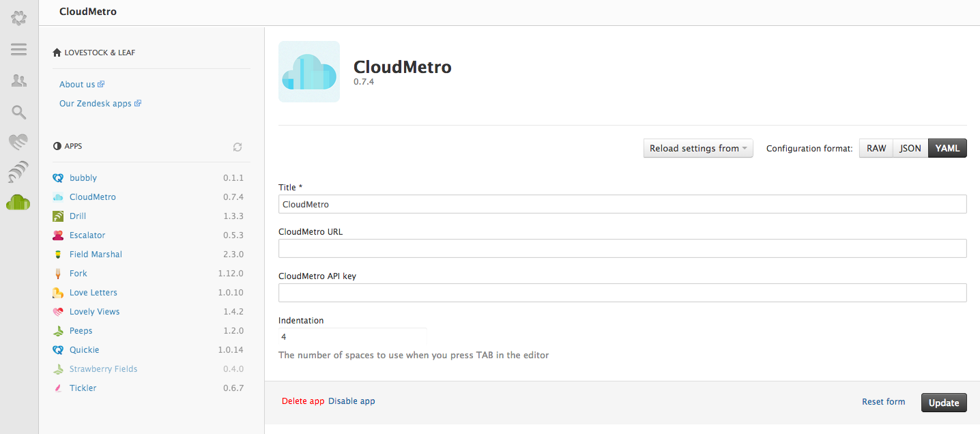Focus the CloudMetro API key field
This screenshot has height=434, width=980.
(622, 293)
